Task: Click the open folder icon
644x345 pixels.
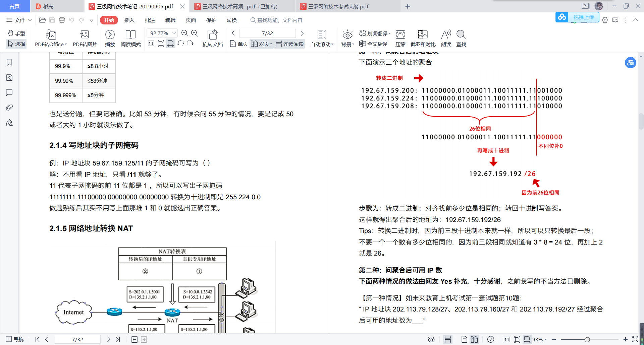Action: point(42,20)
